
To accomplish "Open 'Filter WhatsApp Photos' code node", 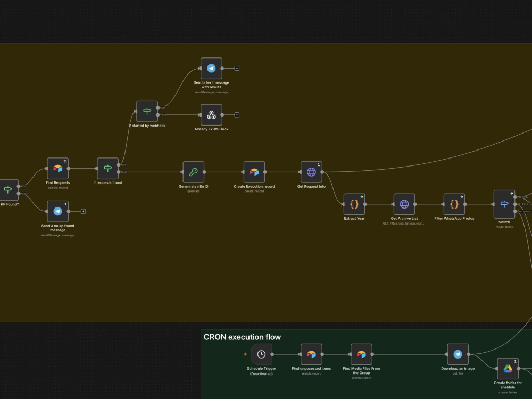I will pyautogui.click(x=454, y=204).
